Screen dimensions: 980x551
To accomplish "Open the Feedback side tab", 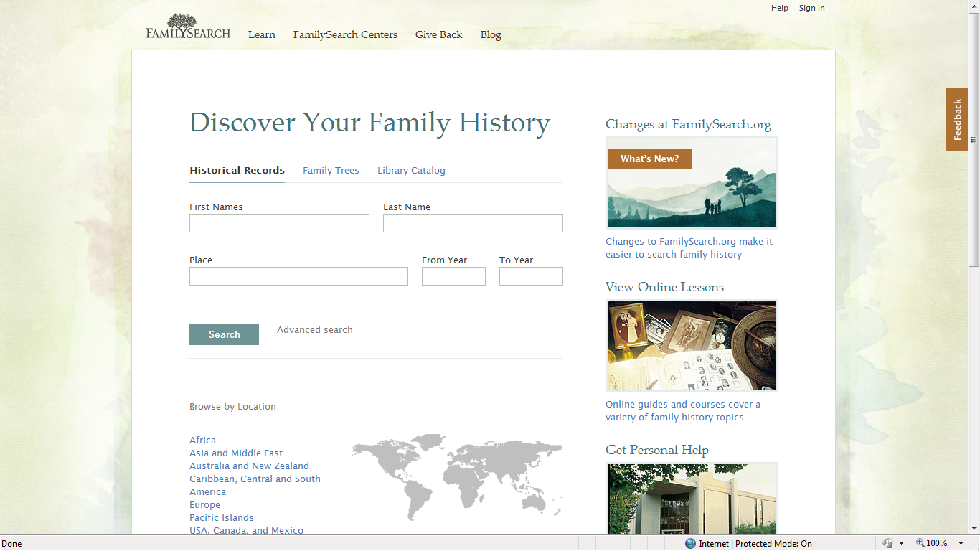I will (957, 119).
